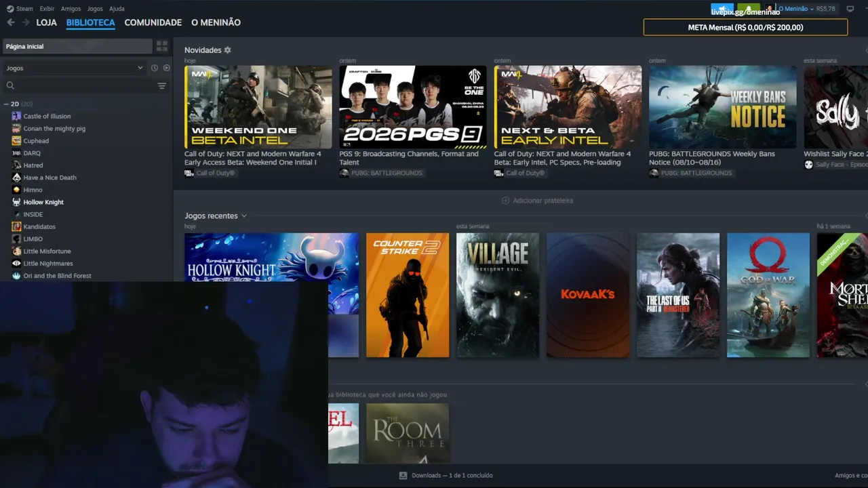Click the PUBG icon under PGS 9 news
The height and width of the screenshot is (488, 868).
(344, 173)
